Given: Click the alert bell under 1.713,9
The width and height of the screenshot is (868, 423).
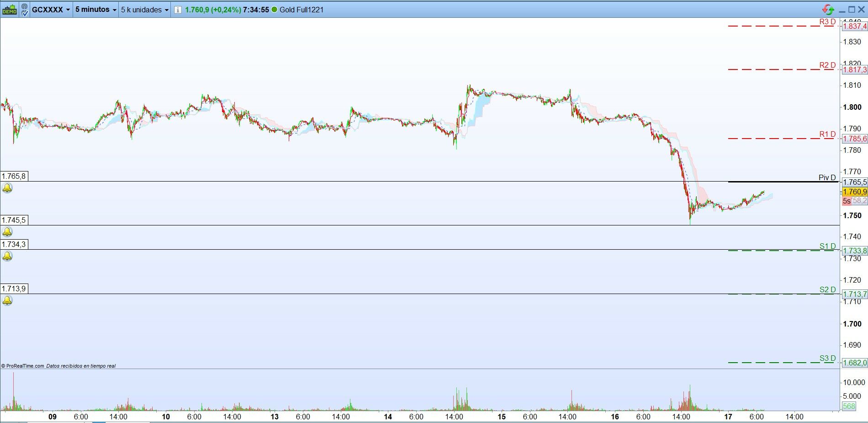Looking at the screenshot, I should (7, 300).
